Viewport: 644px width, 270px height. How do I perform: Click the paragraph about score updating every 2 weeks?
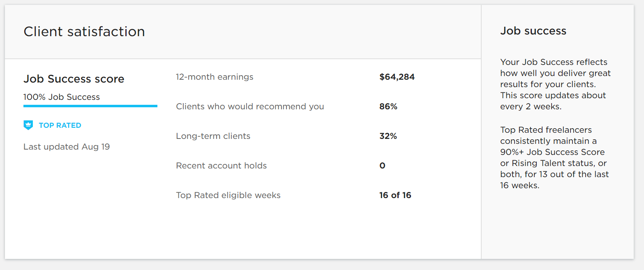click(x=555, y=84)
